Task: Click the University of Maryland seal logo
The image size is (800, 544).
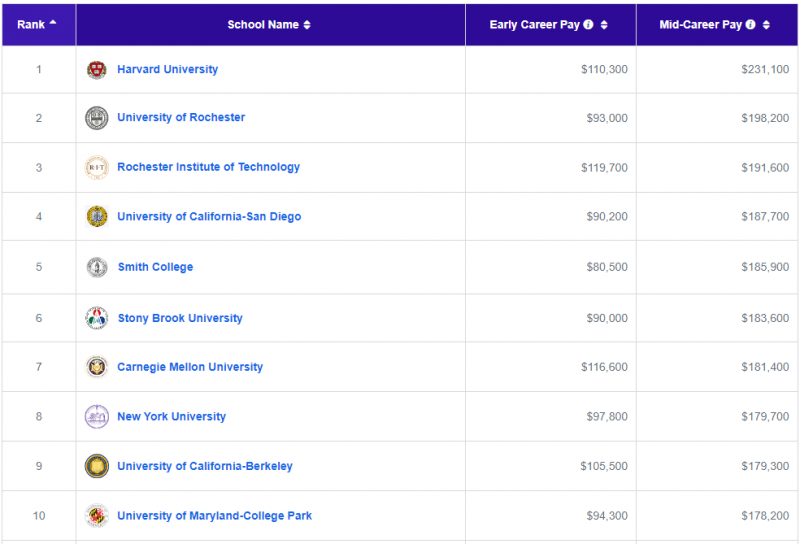Action: coord(96,515)
